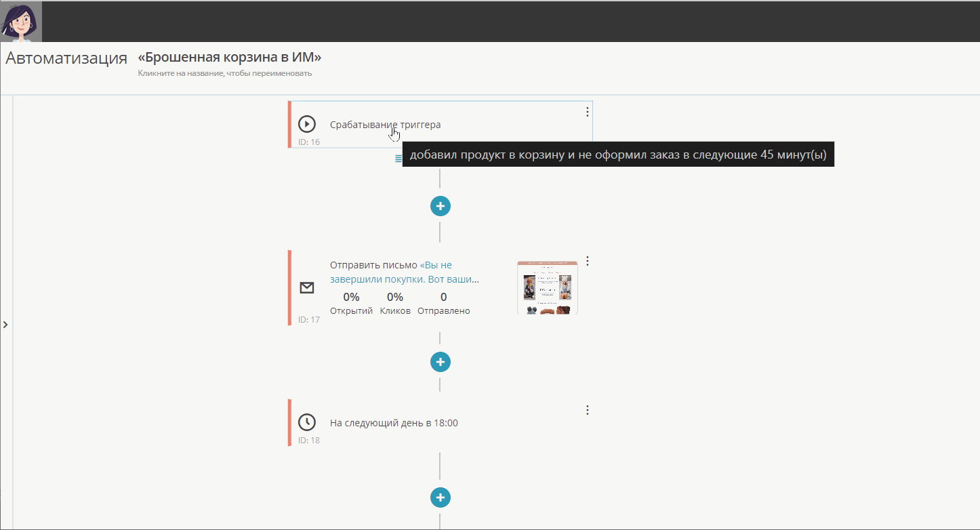Open the email «Вы не завершили покупки» link
Screen dimensions: 980x530
(x=405, y=272)
